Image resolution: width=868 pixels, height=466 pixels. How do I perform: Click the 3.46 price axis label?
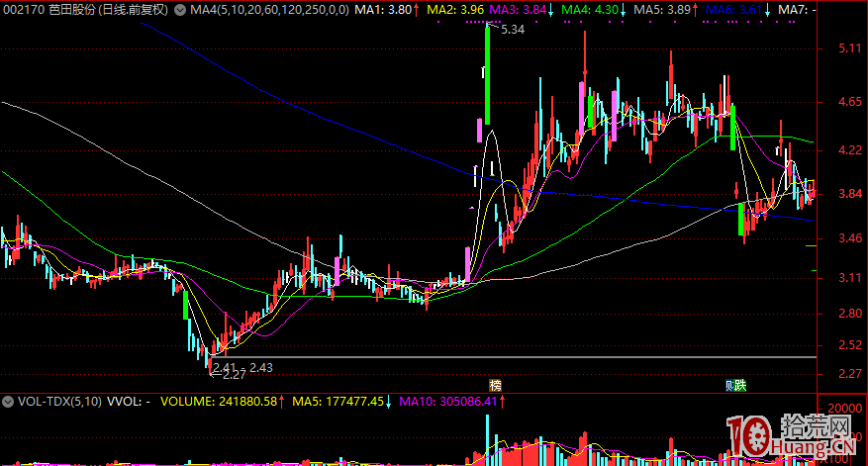[850, 238]
